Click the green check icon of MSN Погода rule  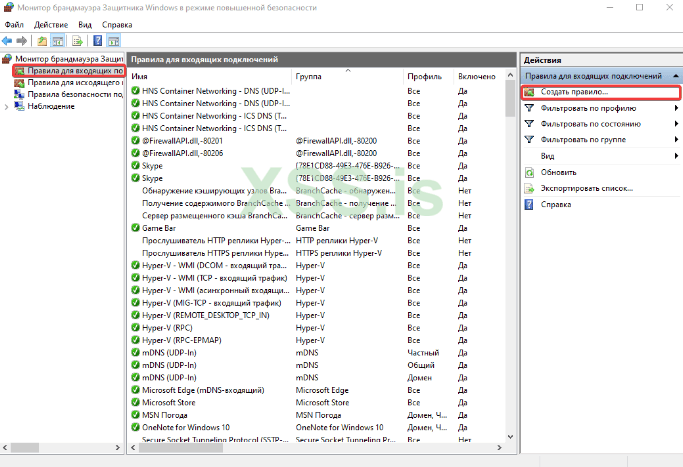[135, 415]
